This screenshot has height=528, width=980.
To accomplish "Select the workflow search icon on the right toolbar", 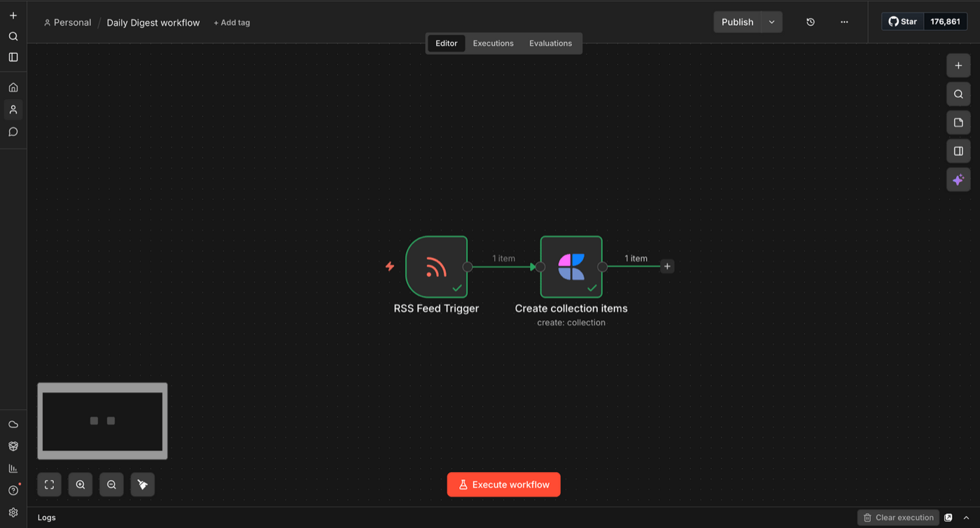I will coord(958,94).
